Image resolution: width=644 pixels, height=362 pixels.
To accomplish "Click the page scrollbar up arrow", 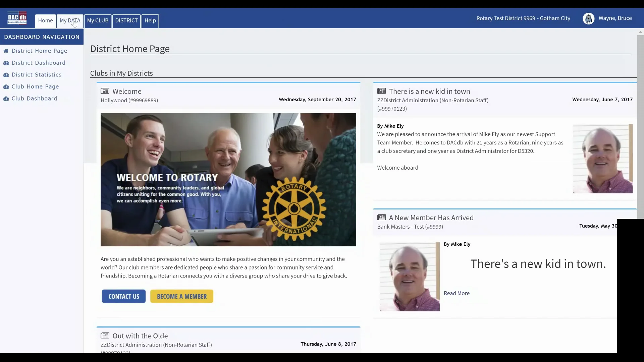I will point(640,32).
